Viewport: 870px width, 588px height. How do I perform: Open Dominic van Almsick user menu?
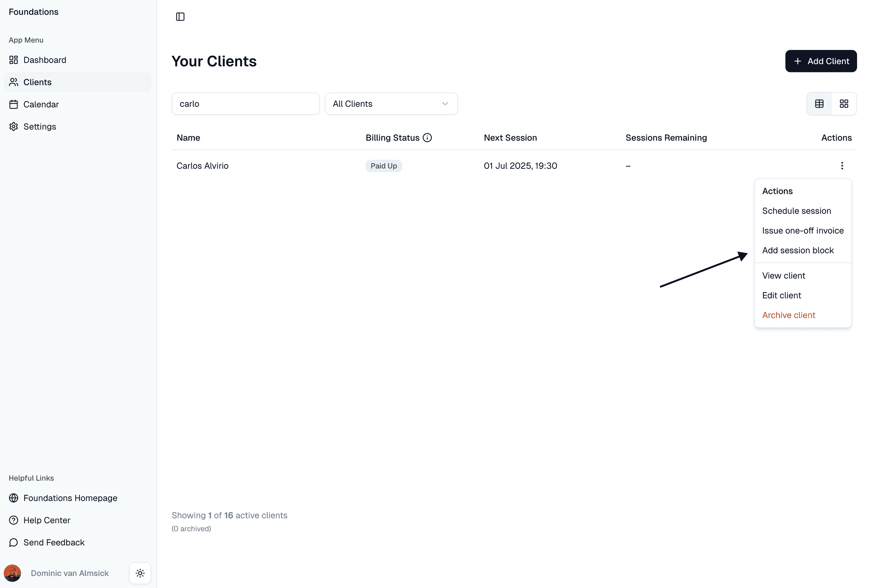tap(70, 573)
